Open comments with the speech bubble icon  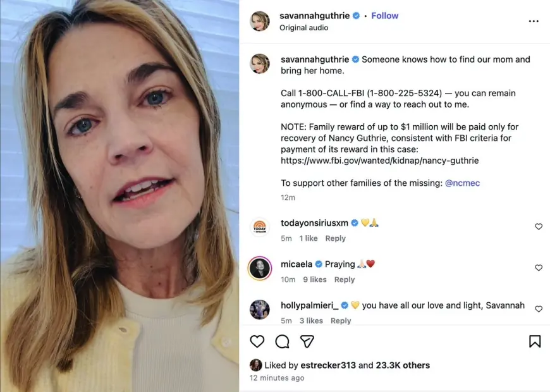[282, 341]
